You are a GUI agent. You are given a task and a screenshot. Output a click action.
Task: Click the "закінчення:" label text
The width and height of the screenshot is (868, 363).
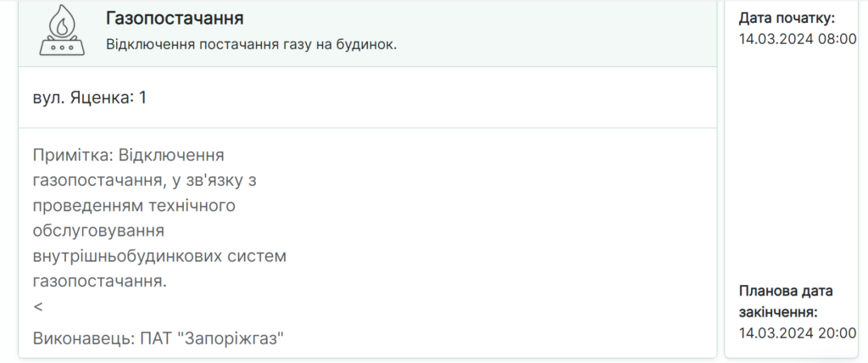777,312
